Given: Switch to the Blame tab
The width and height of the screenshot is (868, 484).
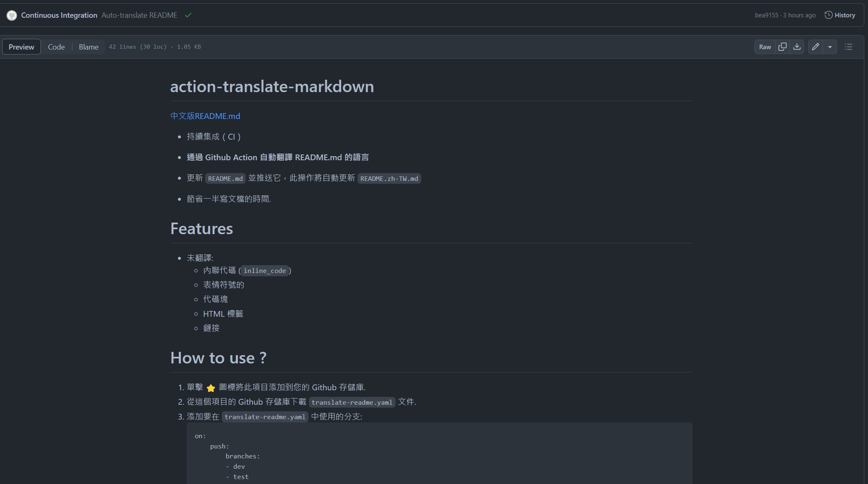Looking at the screenshot, I should coord(88,47).
